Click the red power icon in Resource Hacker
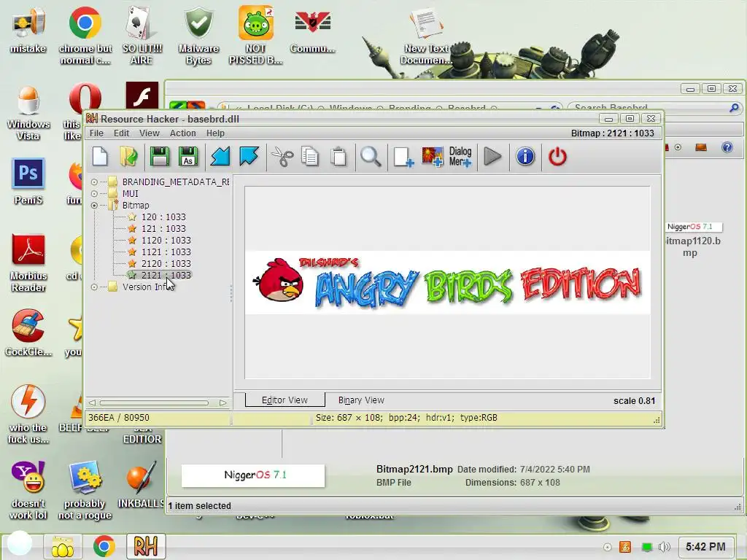 [x=557, y=157]
